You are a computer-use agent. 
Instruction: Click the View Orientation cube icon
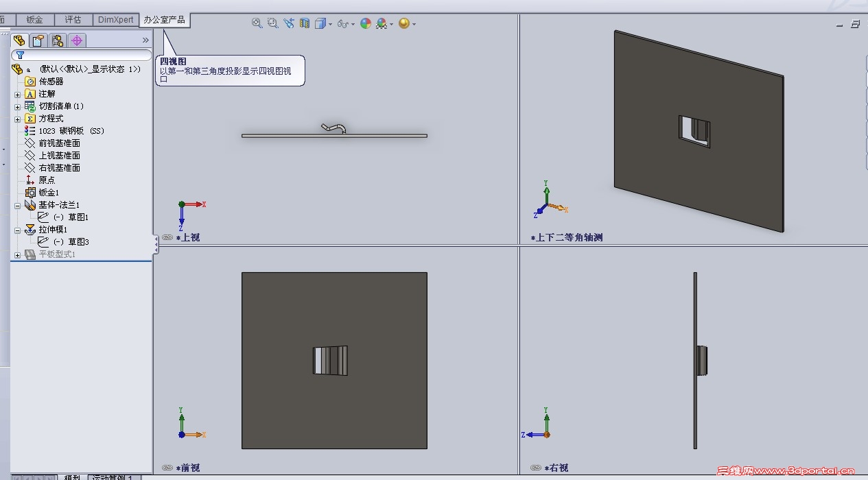coord(321,23)
